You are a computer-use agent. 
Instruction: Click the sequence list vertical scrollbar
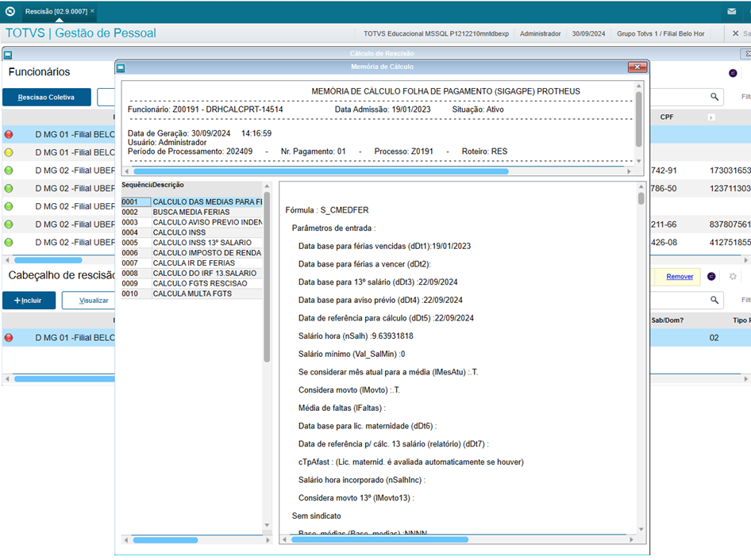pyautogui.click(x=267, y=277)
